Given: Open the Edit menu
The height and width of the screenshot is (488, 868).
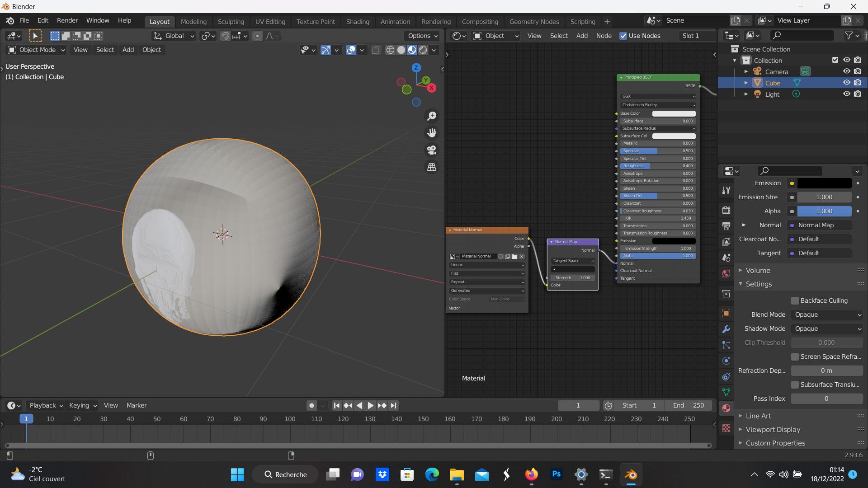Looking at the screenshot, I should (42, 21).
